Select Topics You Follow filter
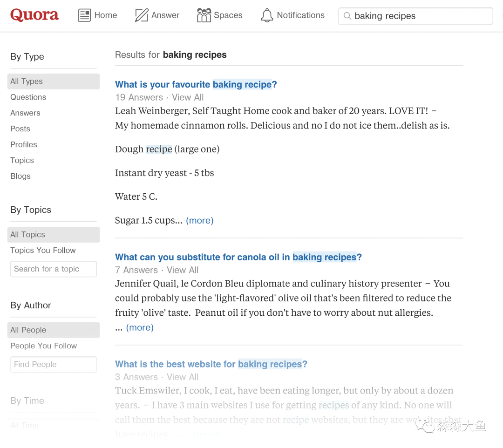503x448 pixels. (x=43, y=250)
